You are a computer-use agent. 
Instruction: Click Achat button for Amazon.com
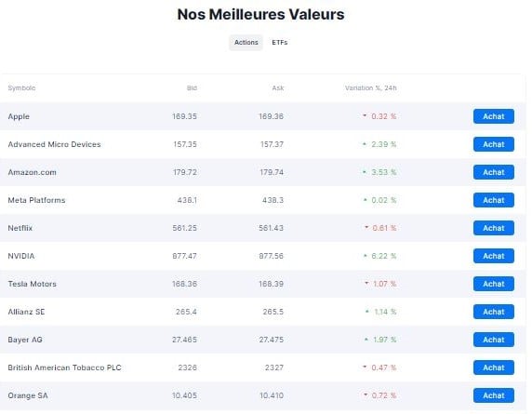(494, 172)
